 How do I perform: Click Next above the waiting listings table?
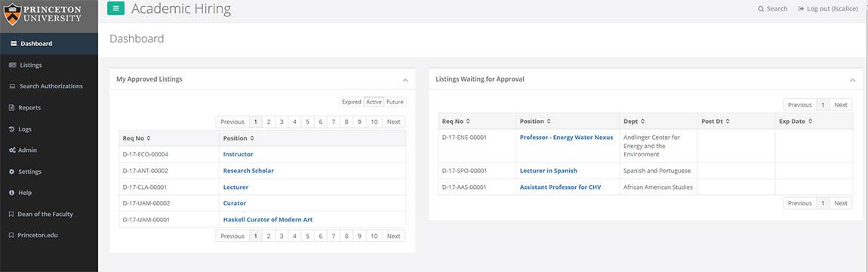click(841, 105)
